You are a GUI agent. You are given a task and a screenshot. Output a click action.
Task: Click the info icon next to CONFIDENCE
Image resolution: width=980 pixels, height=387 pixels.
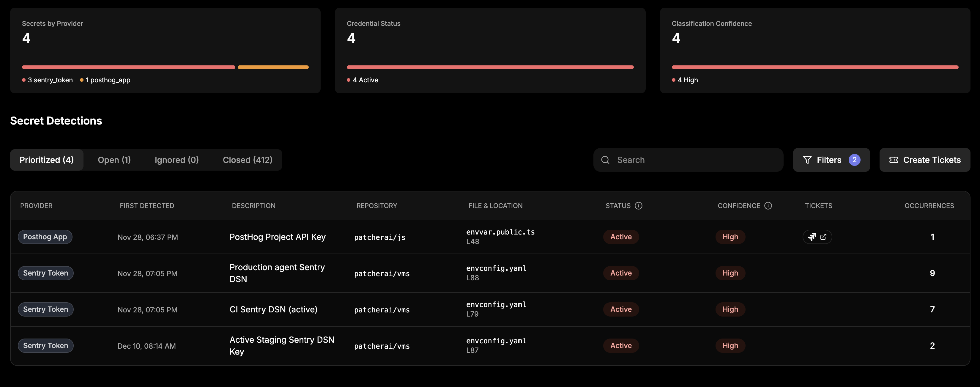point(768,205)
